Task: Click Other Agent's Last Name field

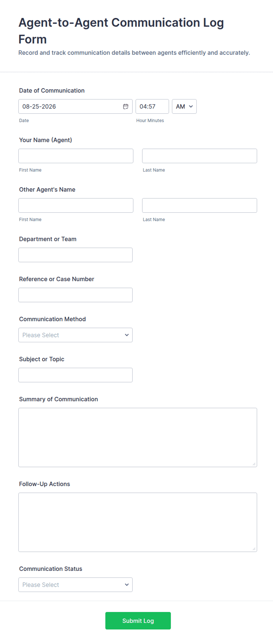Action: tap(200, 205)
